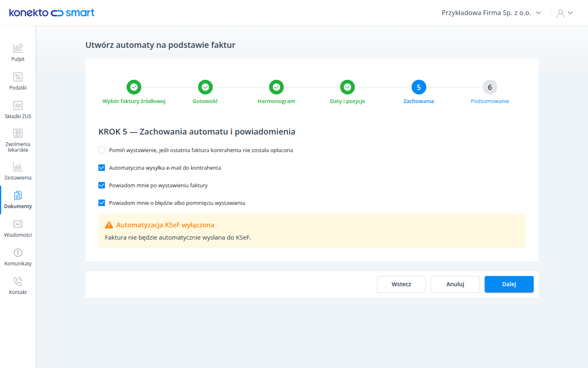Screen dimensions: 588x368
Task: Go to Podatki section icon
Action: [18, 77]
